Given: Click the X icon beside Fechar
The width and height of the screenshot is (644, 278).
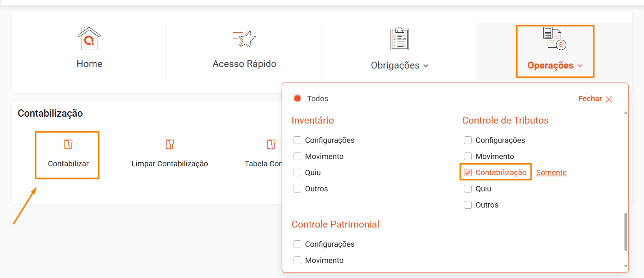Looking at the screenshot, I should pos(609,99).
